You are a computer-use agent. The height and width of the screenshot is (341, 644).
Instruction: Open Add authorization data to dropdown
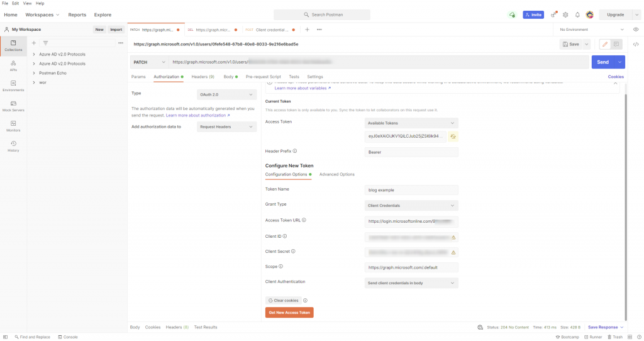coord(226,127)
